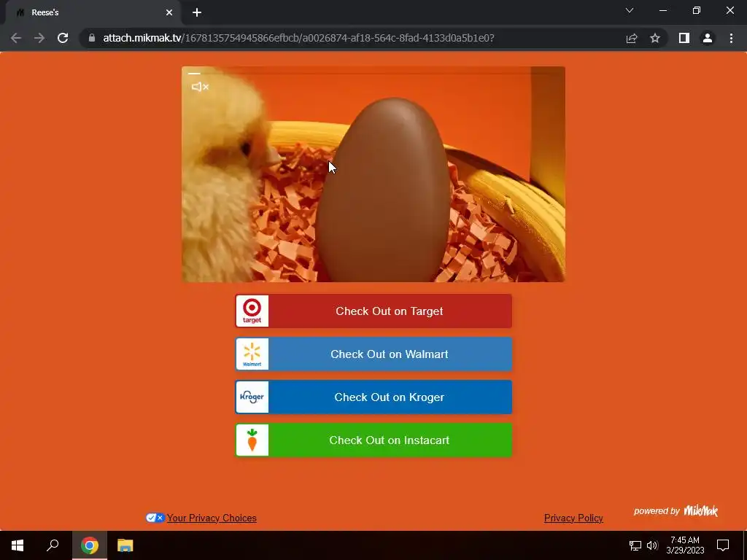747x560 pixels.
Task: Click the chocolate egg video
Action: [x=373, y=174]
